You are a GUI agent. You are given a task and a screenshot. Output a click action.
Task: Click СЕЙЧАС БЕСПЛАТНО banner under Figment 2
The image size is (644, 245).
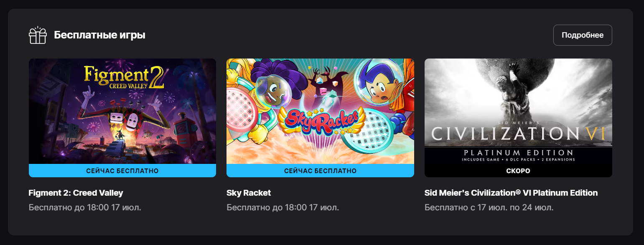[x=122, y=171]
